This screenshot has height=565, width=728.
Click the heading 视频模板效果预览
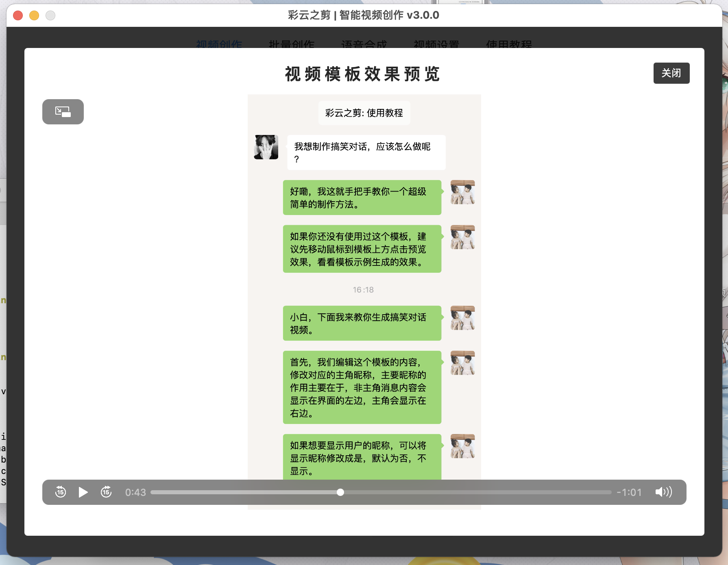coord(362,74)
